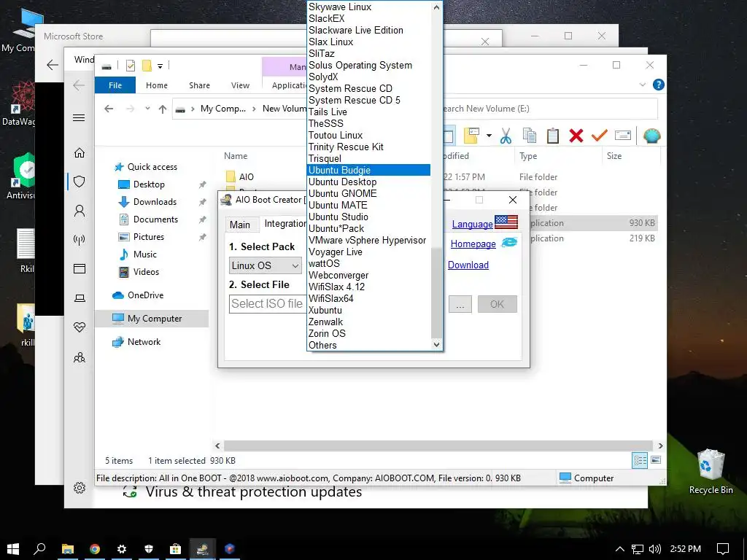This screenshot has width=747, height=560.
Task: Click the Select ISO file input field
Action: (x=268, y=304)
